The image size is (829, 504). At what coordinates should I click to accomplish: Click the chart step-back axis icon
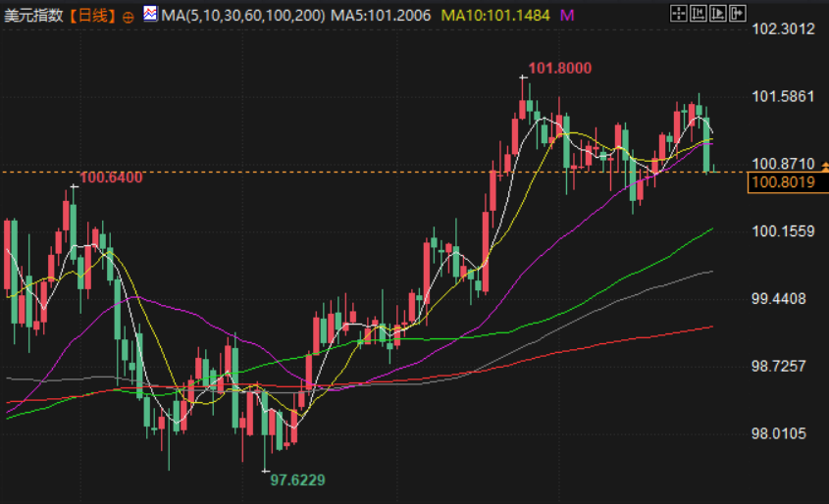(698, 13)
